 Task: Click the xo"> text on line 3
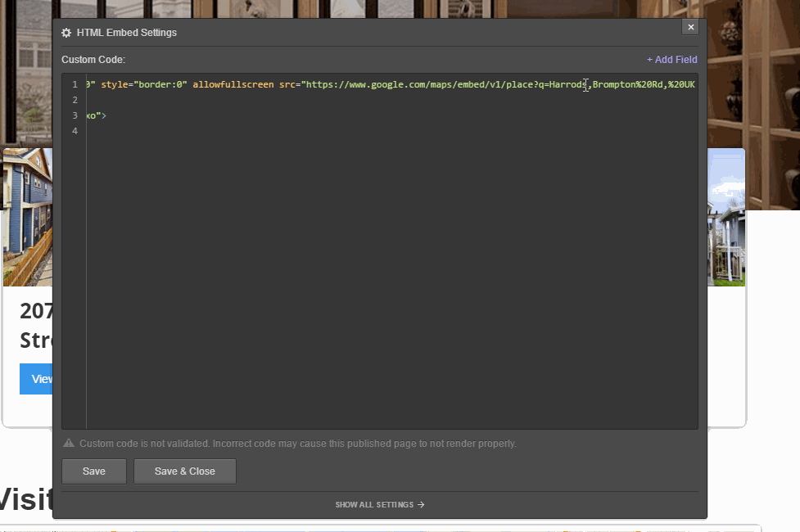tap(96, 115)
